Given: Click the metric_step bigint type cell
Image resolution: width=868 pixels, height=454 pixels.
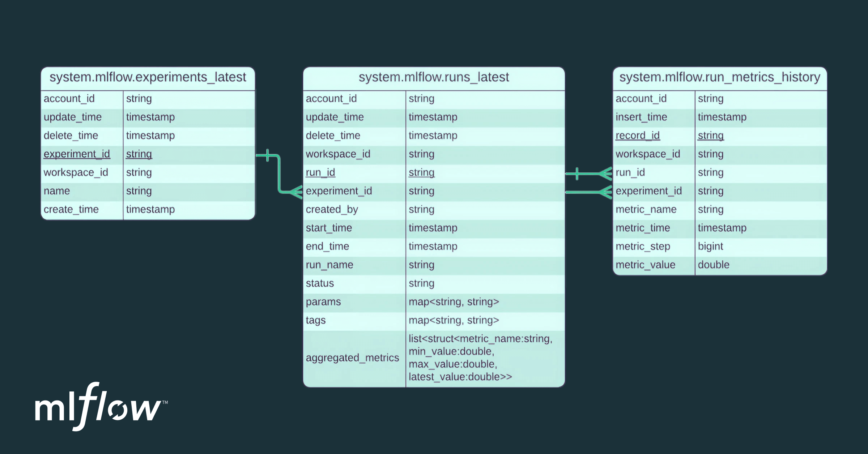Looking at the screenshot, I should [x=710, y=247].
